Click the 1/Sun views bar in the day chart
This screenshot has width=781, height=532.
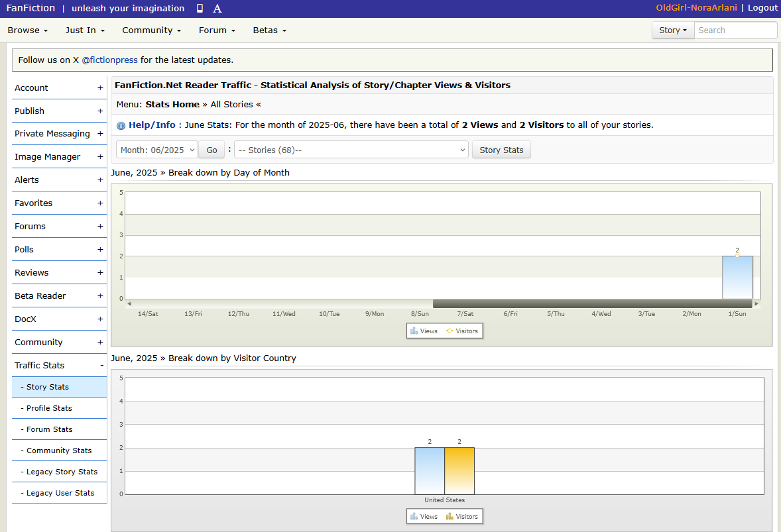tap(737, 277)
